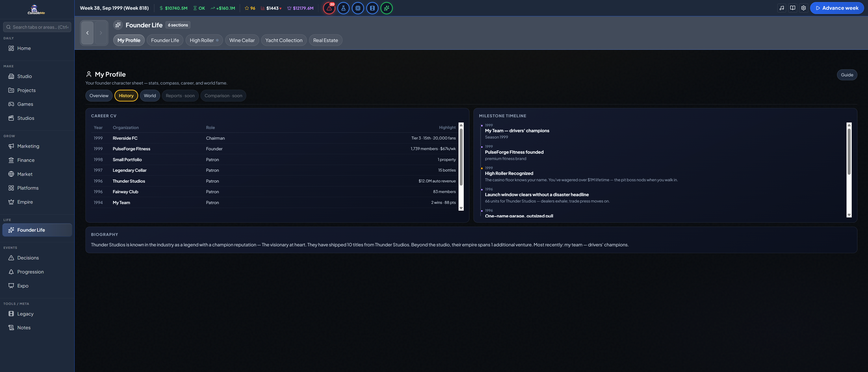Click the Milestone Timeline scrollbar thumb
Viewport: 868px width, 372px height.
[849, 152]
